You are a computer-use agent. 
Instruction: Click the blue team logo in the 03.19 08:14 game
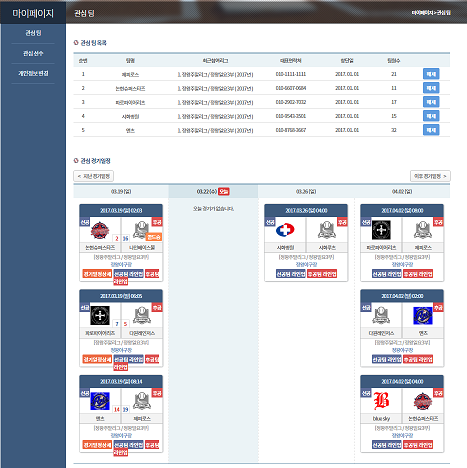(100, 401)
